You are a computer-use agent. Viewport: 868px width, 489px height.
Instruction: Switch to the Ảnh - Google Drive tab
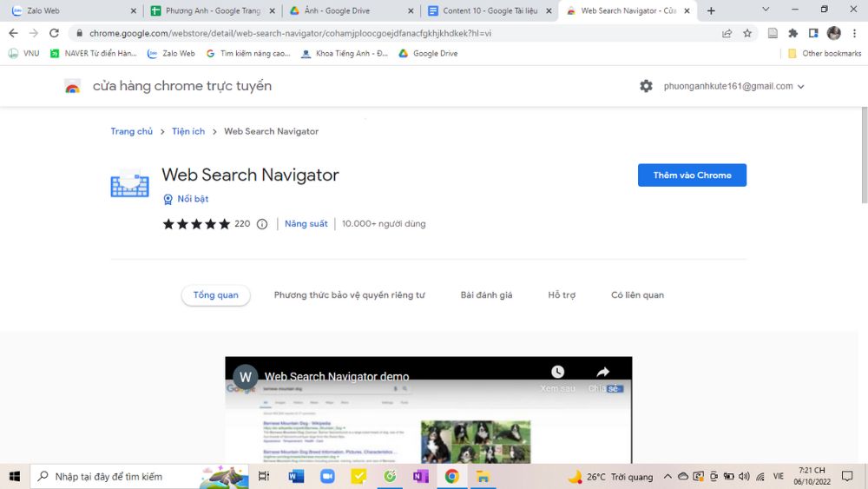pyautogui.click(x=352, y=10)
